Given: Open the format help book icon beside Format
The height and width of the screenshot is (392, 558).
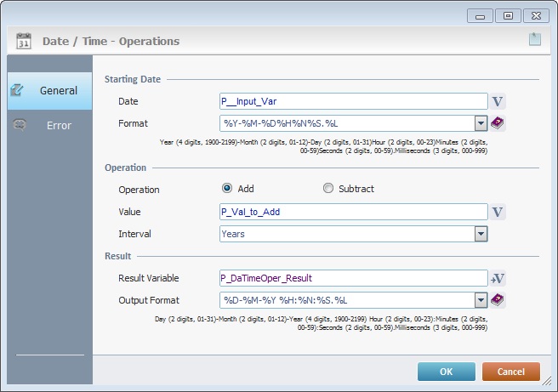Looking at the screenshot, I should click(498, 123).
